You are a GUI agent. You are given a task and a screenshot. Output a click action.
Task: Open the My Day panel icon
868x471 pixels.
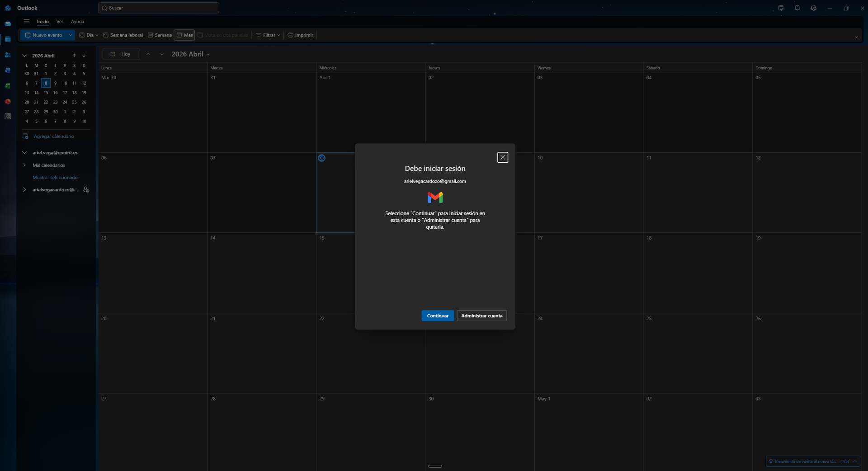(x=781, y=8)
